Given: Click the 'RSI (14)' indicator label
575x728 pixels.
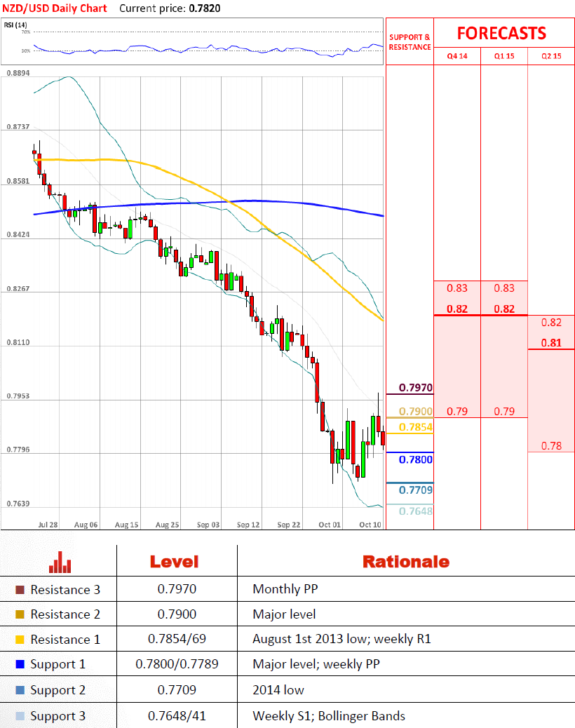Looking at the screenshot, I should click(15, 25).
